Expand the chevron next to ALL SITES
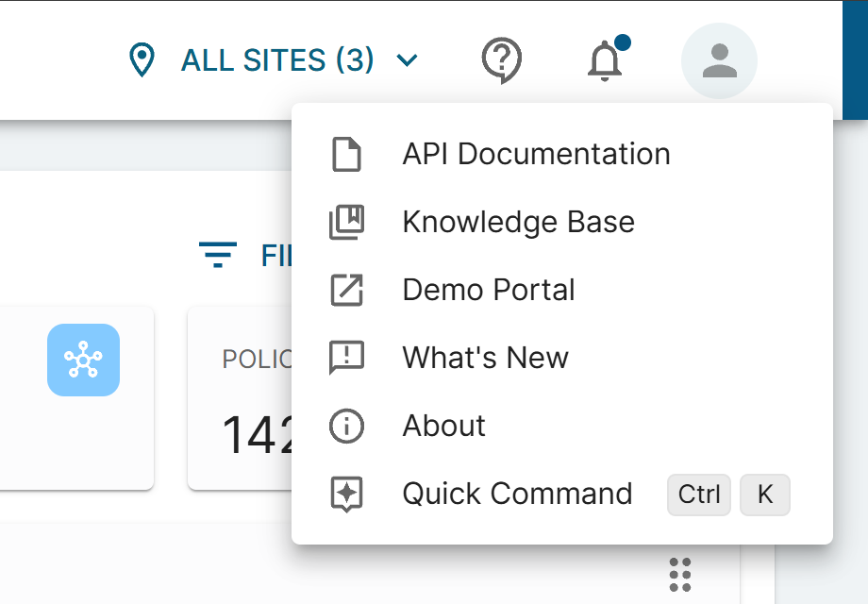868x604 pixels. (407, 61)
